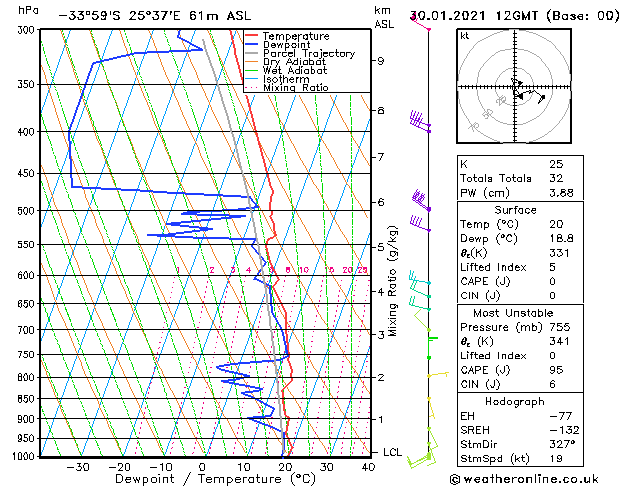Image resolution: width=629 pixels, height=486 pixels.
Task: Click the Most Unstable CAPE value '95'
Action: point(556,370)
